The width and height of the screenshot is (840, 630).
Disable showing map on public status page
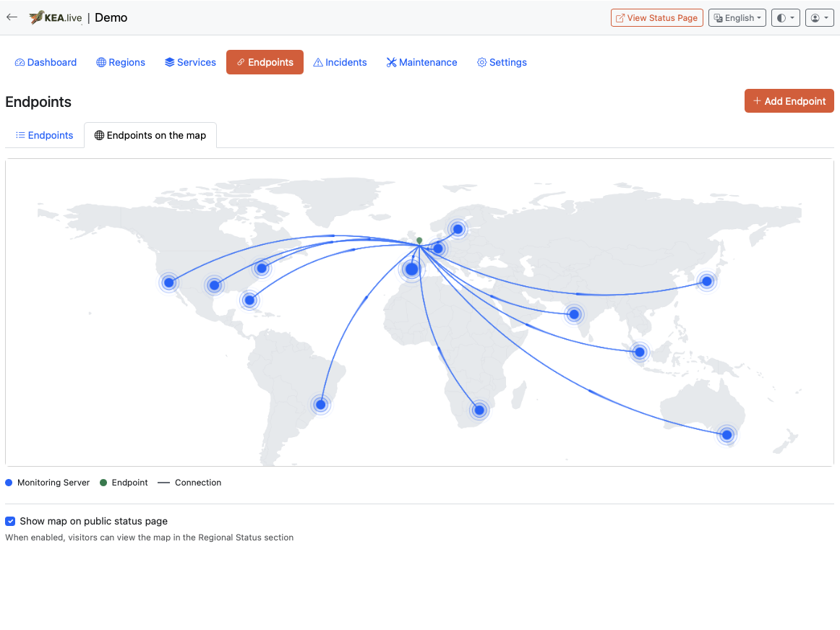pyautogui.click(x=10, y=521)
